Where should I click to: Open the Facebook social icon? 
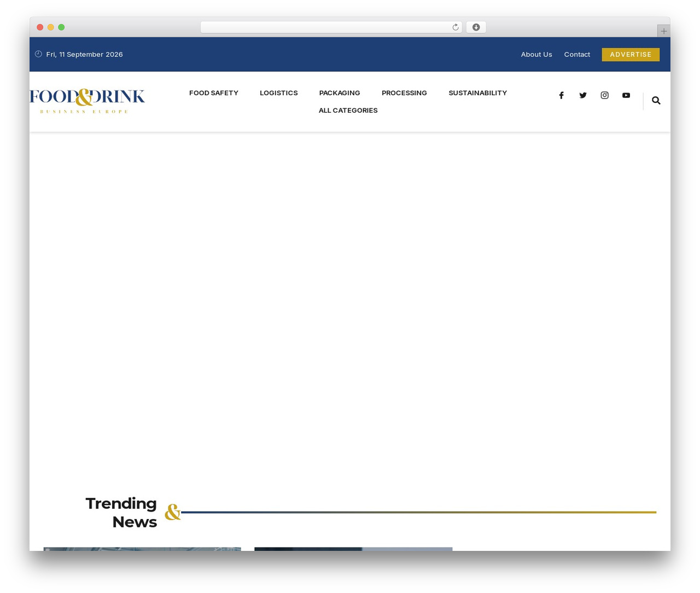(561, 96)
